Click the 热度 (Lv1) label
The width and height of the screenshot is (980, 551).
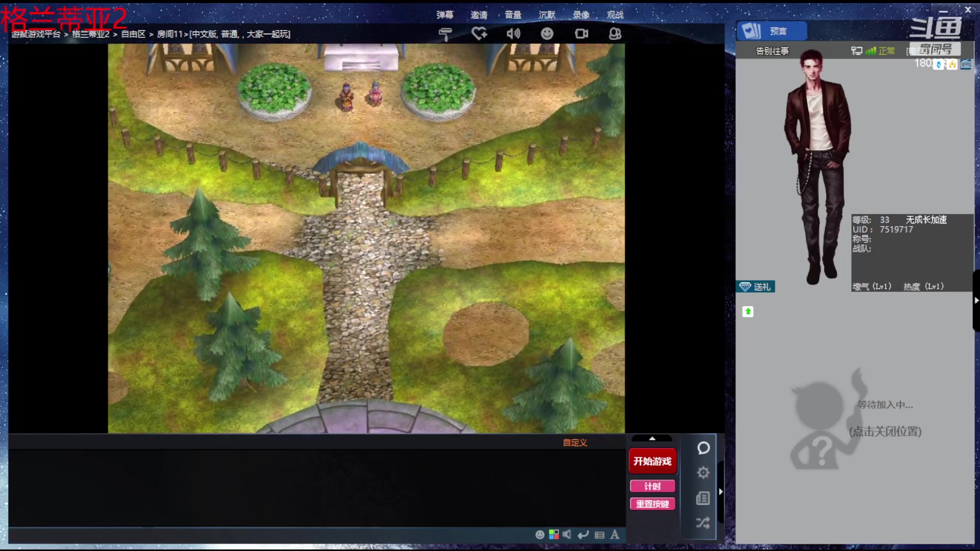(923, 287)
